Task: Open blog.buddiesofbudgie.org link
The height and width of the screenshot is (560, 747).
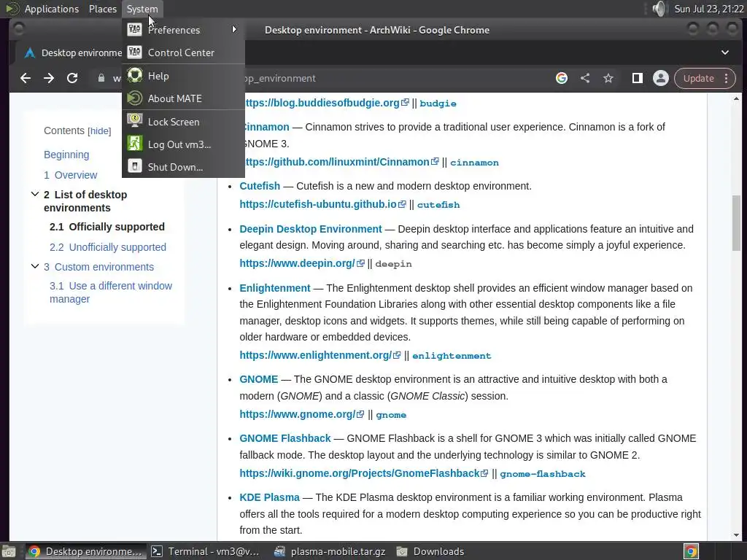Action: point(326,103)
